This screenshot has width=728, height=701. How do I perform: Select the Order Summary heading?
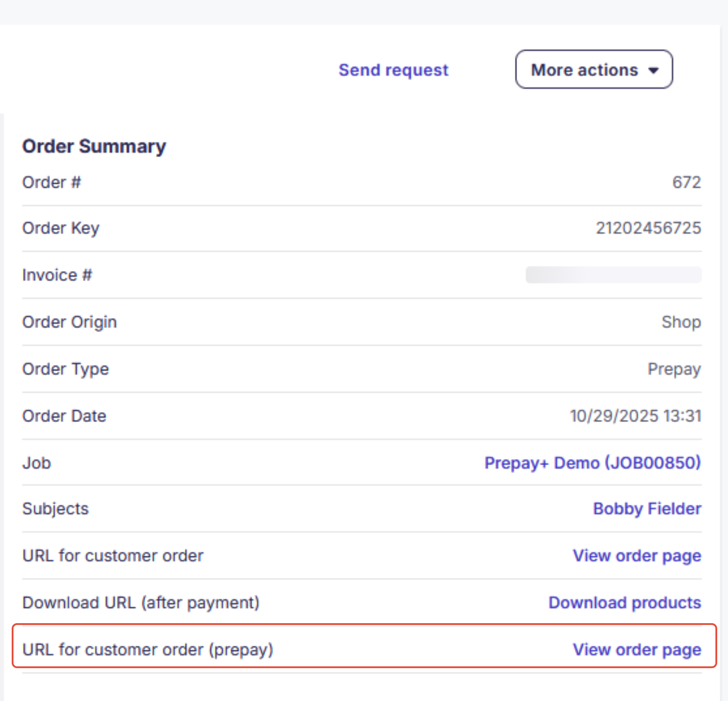(x=94, y=146)
